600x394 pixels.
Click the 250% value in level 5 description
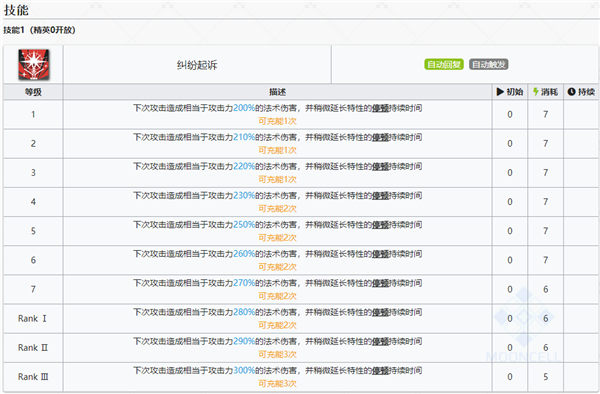(x=244, y=225)
